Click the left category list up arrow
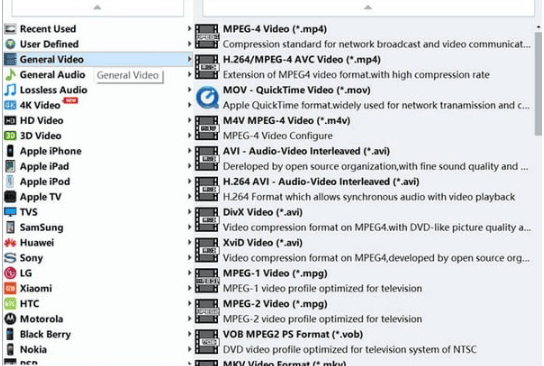The width and height of the screenshot is (544, 366). 97,7
